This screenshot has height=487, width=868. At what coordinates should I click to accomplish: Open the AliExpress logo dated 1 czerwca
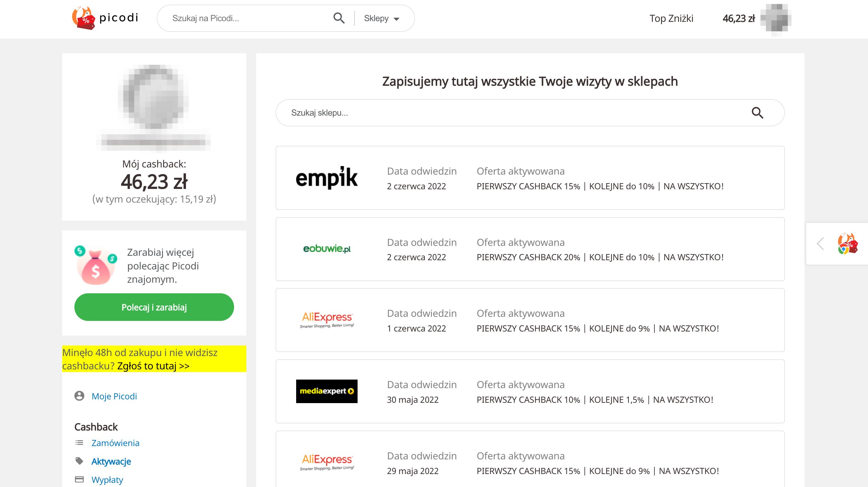[x=327, y=320]
